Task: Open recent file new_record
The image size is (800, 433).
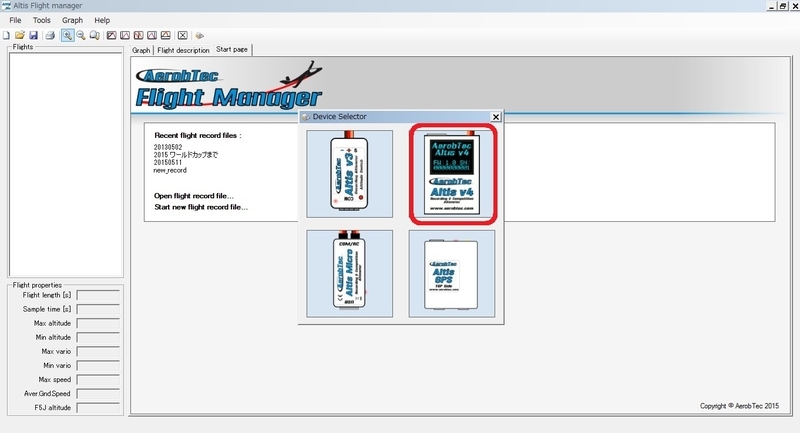Action: [170, 170]
